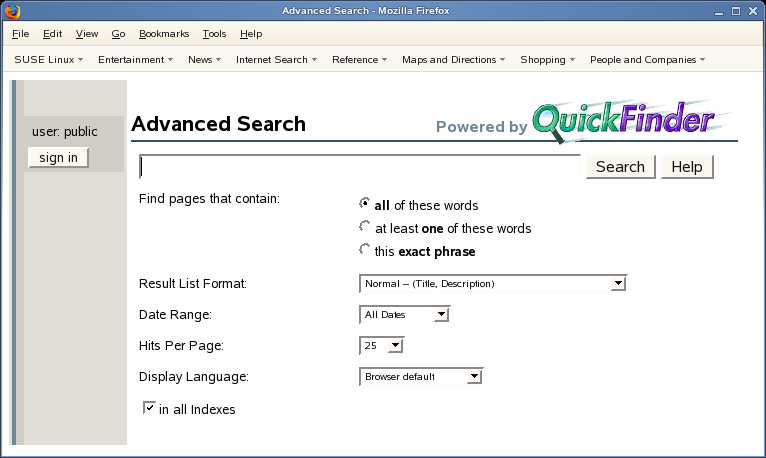
Task: Focus the search query text field
Action: point(360,167)
